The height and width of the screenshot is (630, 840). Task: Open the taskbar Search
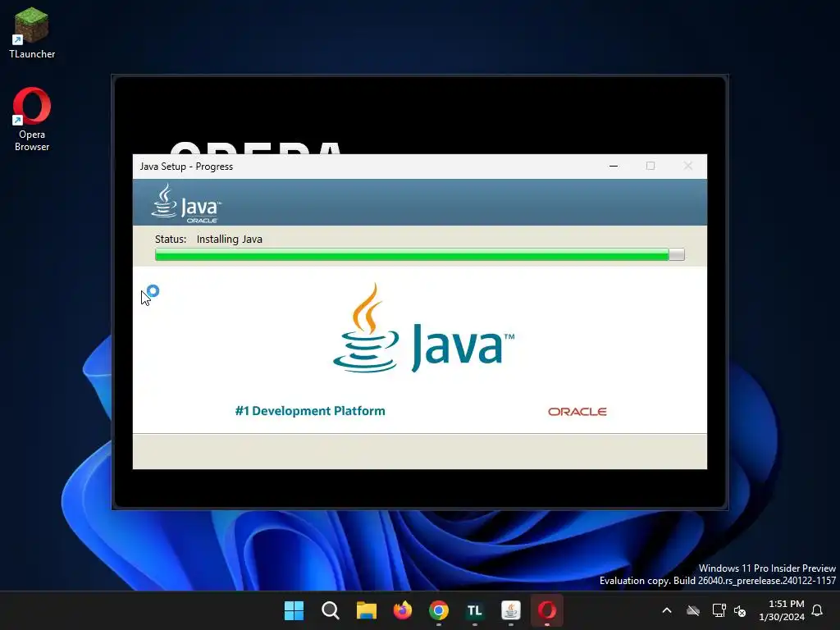(331, 610)
